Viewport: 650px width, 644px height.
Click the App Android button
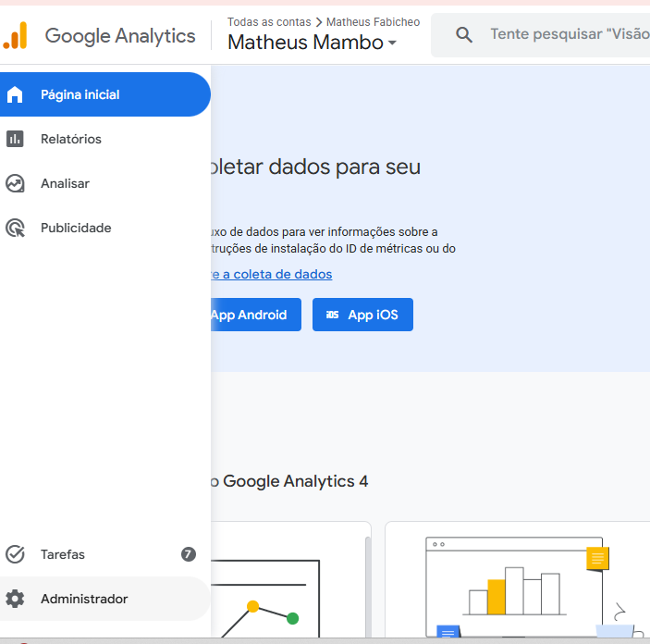[256, 315]
